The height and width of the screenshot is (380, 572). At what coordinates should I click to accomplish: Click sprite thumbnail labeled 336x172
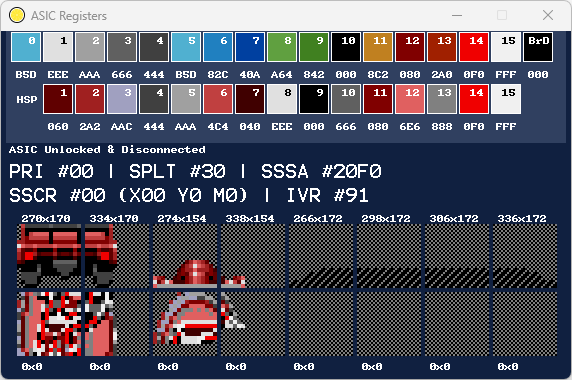tap(525, 256)
